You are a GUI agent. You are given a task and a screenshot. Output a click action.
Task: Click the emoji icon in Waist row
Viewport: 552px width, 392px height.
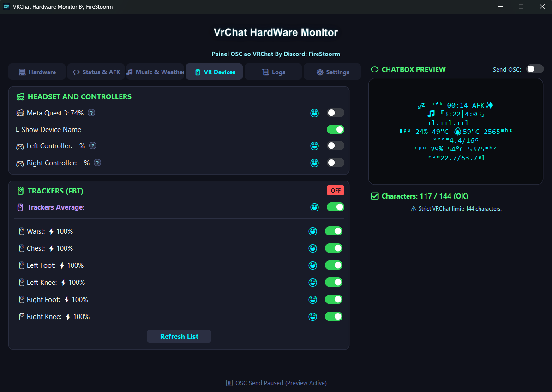pos(312,231)
